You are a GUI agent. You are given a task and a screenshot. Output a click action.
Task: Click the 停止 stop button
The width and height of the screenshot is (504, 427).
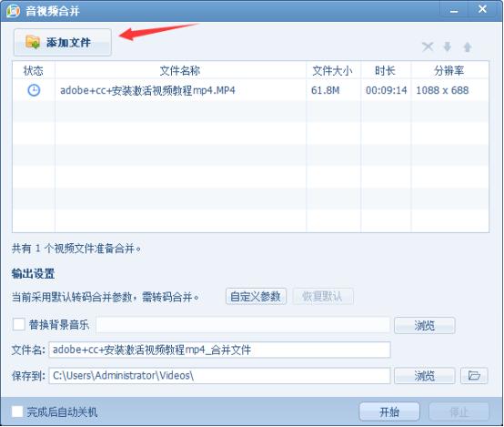[459, 412]
